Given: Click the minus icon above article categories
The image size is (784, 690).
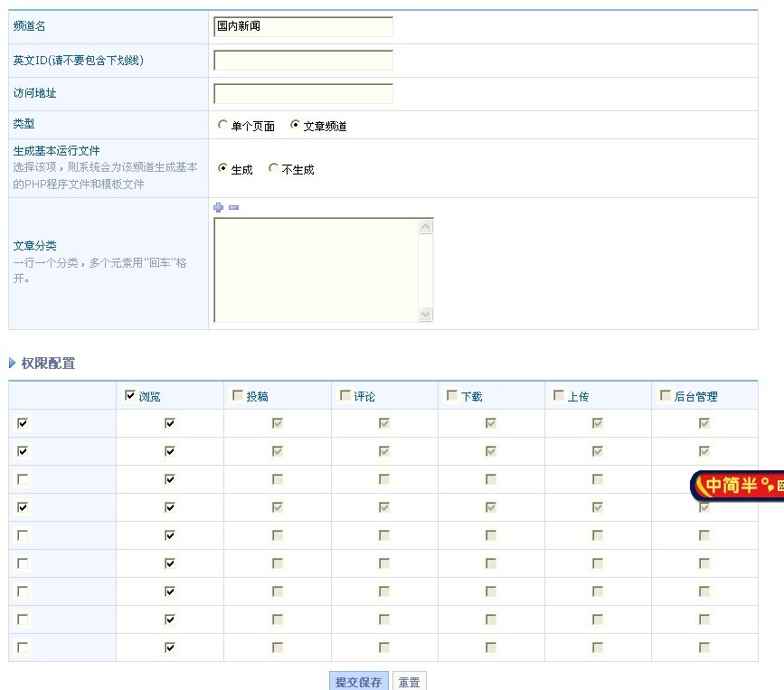Looking at the screenshot, I should 233,207.
